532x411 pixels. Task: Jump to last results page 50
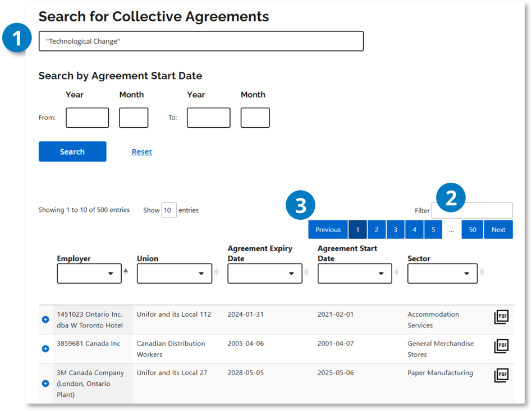tap(473, 229)
